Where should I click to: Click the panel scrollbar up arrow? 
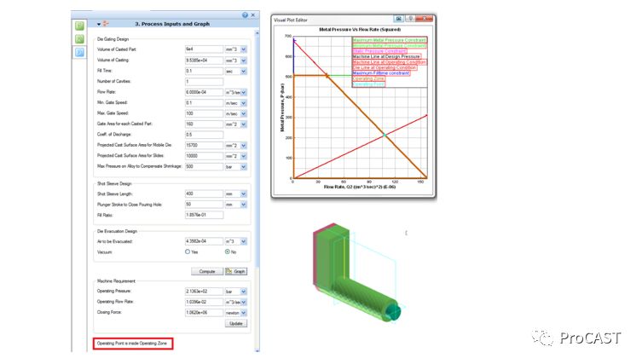click(257, 32)
